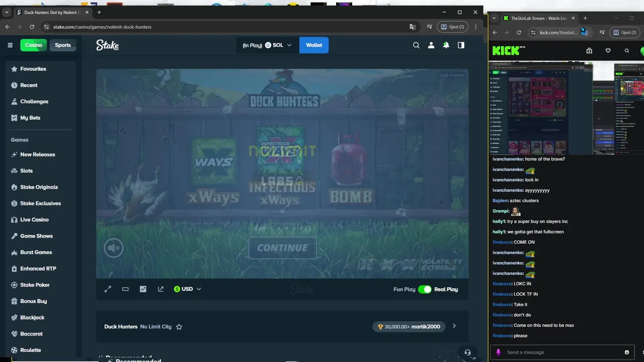Open media control icon in Stake browser toolbar

tap(430, 27)
